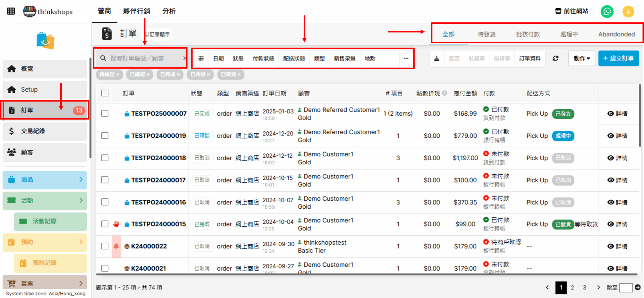The width and height of the screenshot is (644, 298).
Task: Check the box for order TESTPO24000019
Action: [x=105, y=136]
